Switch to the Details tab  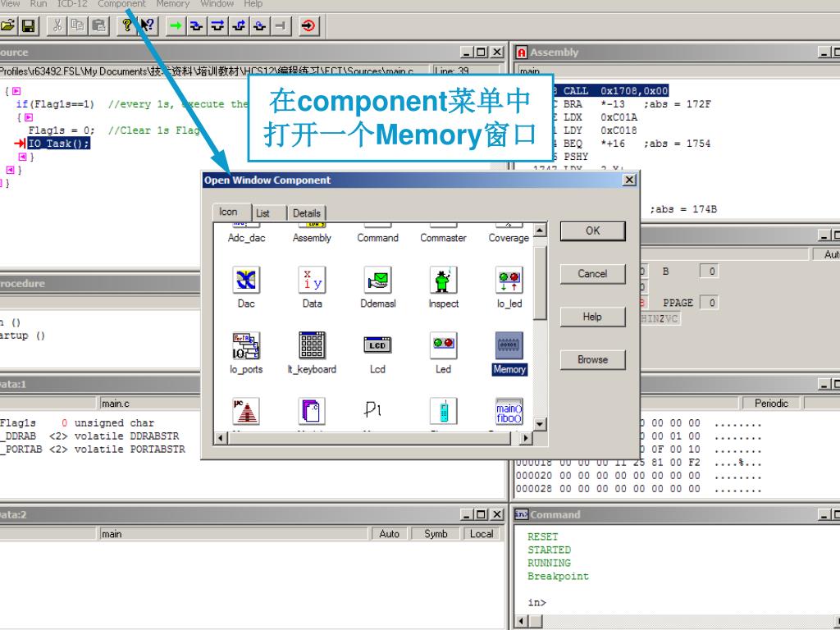coord(307,213)
